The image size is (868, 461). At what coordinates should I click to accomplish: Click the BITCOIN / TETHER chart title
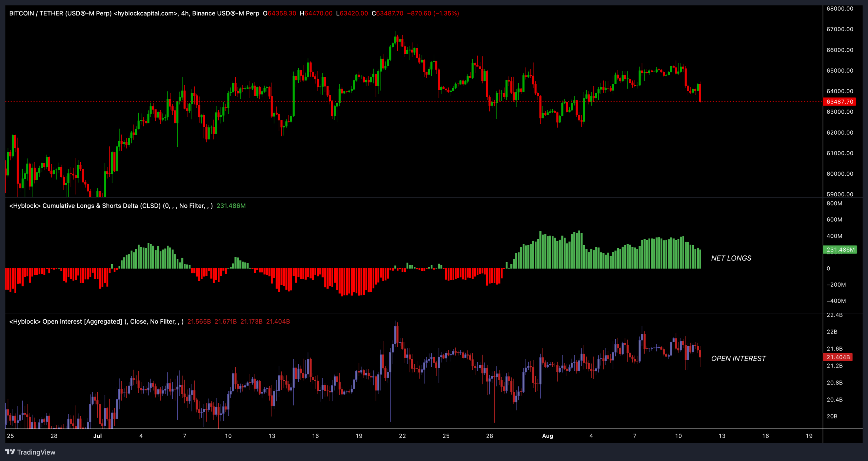click(x=134, y=13)
